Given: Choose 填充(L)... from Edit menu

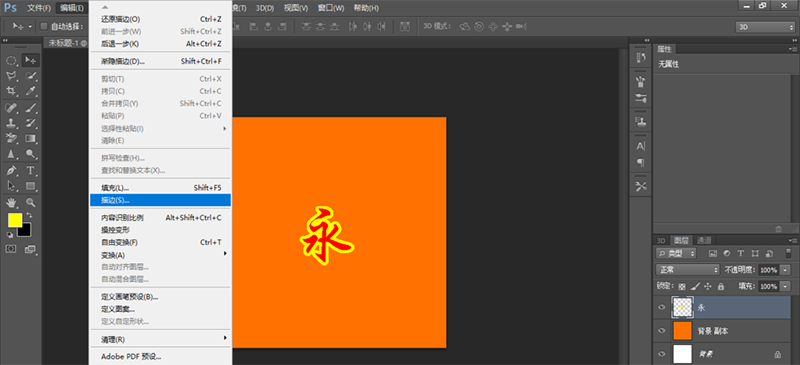Looking at the screenshot, I should tap(160, 188).
